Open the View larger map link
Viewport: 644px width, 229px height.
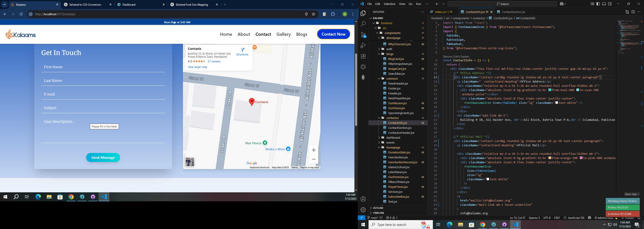(x=197, y=67)
